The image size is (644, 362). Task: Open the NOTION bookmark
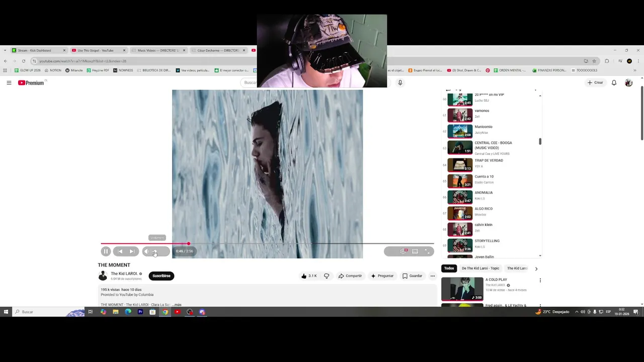coord(53,70)
